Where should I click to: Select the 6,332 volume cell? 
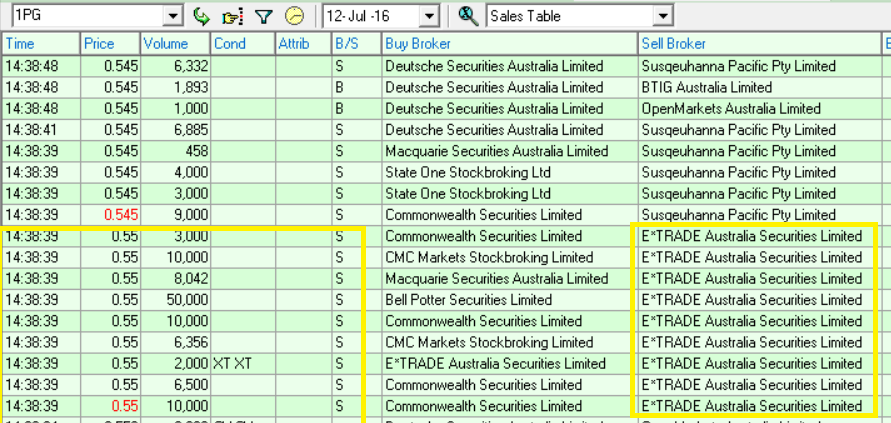click(175, 66)
